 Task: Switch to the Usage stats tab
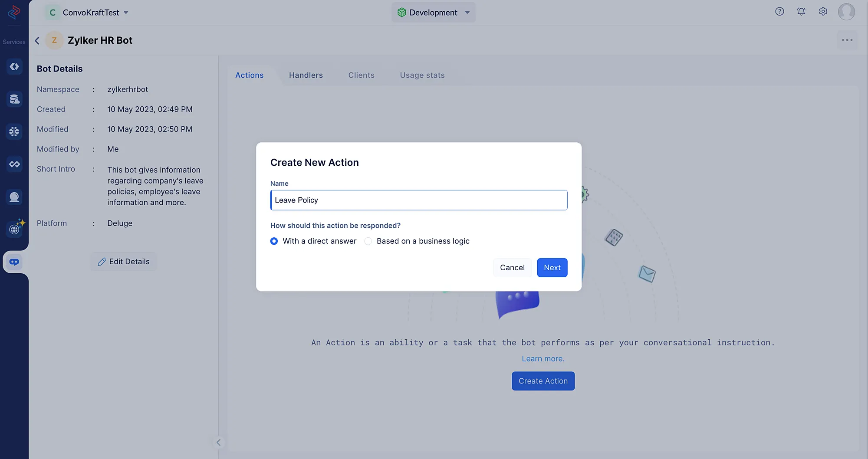click(x=422, y=75)
